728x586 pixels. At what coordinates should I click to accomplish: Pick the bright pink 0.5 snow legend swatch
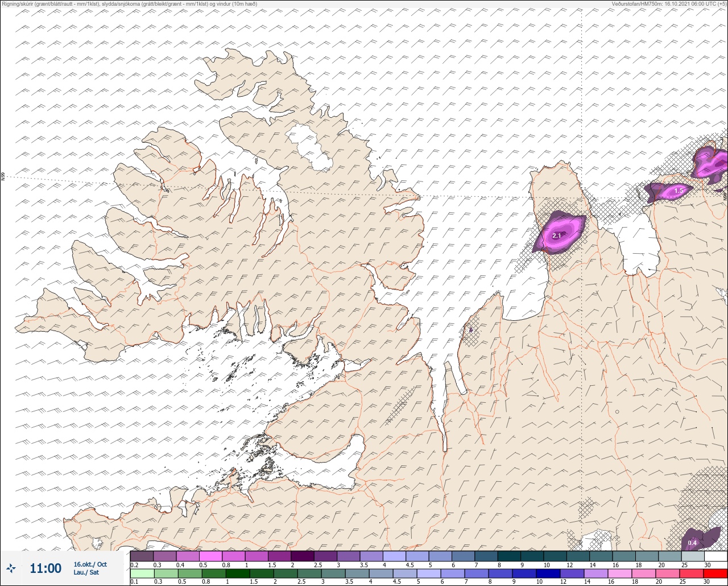coord(210,556)
